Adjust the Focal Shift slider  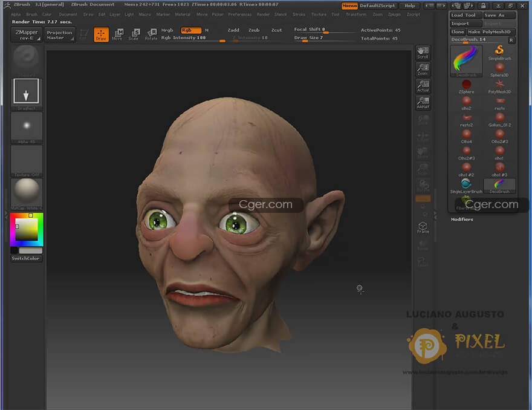[x=324, y=30]
